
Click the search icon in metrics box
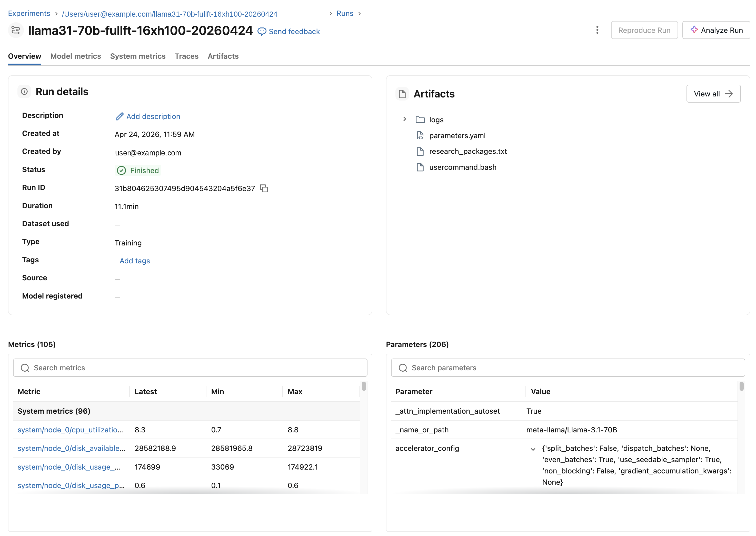pyautogui.click(x=25, y=368)
